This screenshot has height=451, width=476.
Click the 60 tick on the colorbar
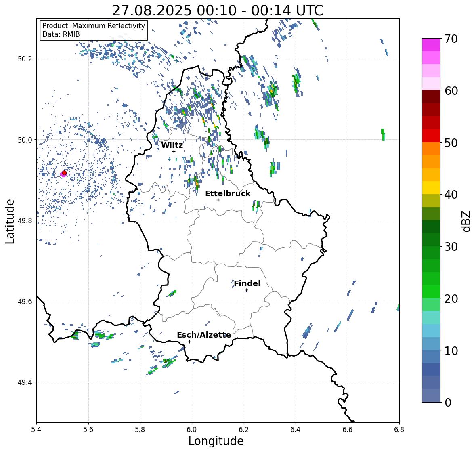click(451, 91)
